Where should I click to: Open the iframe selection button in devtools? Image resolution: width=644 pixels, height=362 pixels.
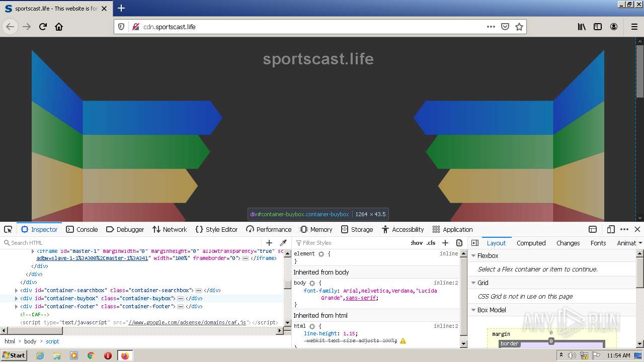[x=593, y=229]
